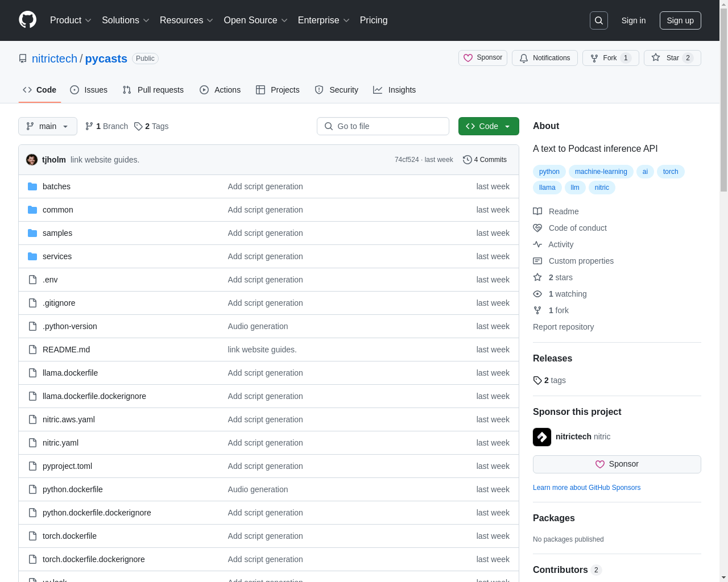The width and height of the screenshot is (728, 582).
Task: Open the Projects tab
Action: tap(278, 90)
